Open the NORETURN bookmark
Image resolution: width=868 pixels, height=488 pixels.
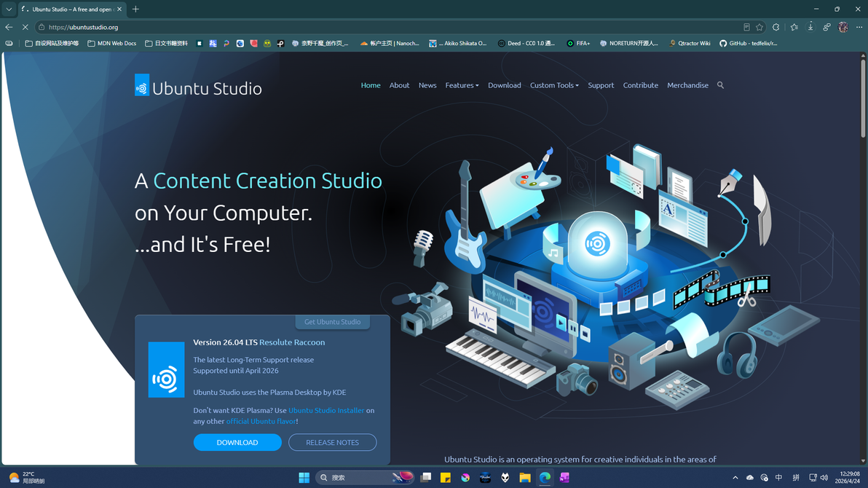(x=629, y=43)
